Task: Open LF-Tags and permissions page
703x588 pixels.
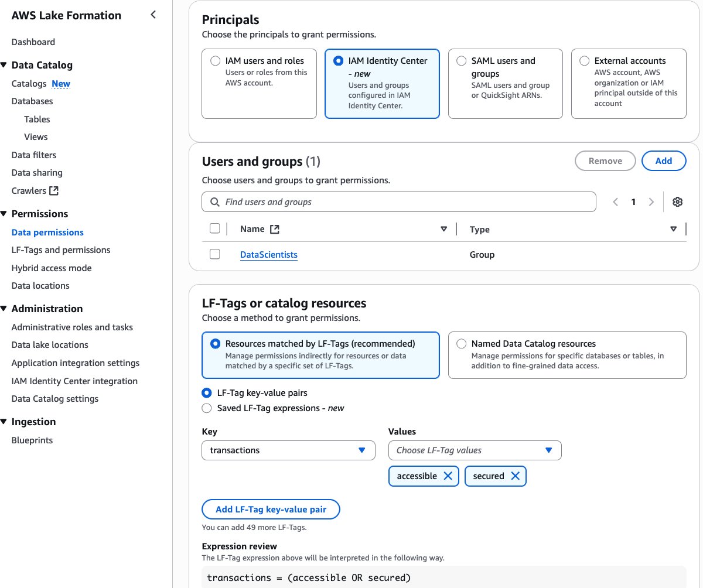Action: (x=61, y=250)
